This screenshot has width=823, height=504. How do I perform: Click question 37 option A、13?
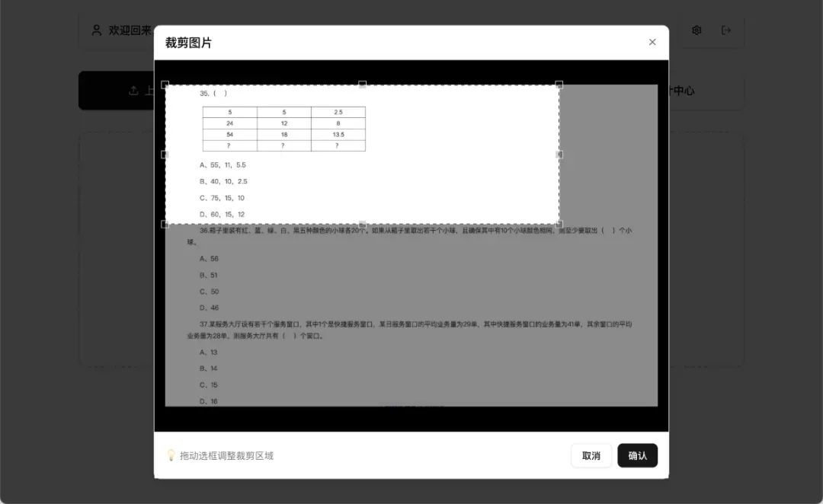pos(208,352)
